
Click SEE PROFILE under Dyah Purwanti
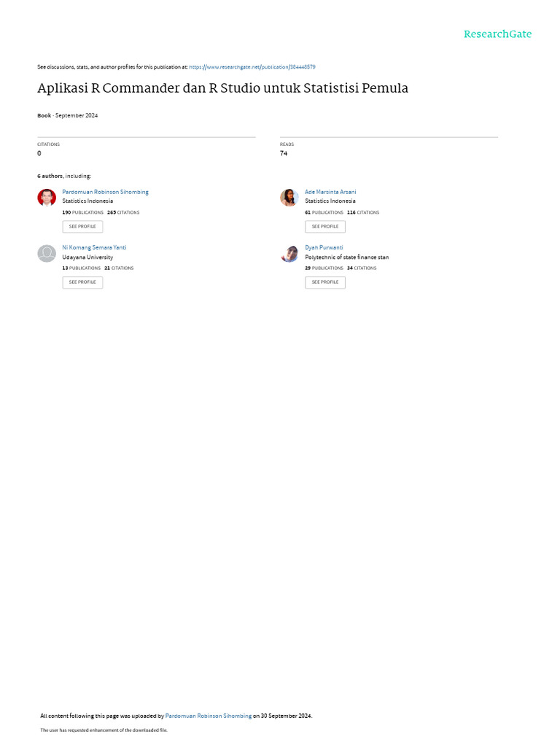click(325, 282)
